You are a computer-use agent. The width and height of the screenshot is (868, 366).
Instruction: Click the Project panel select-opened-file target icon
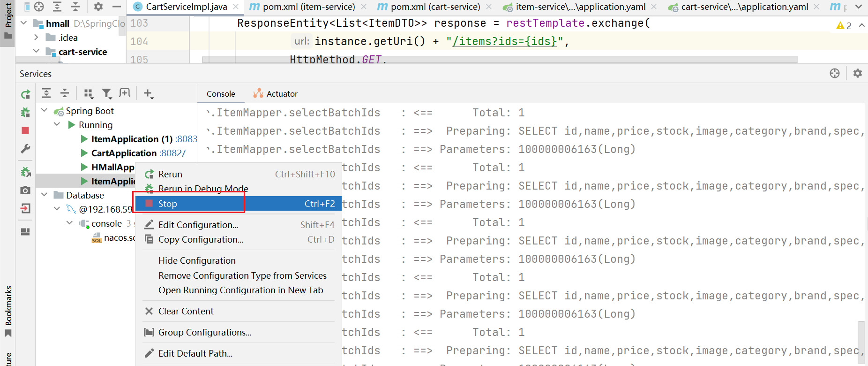point(39,7)
